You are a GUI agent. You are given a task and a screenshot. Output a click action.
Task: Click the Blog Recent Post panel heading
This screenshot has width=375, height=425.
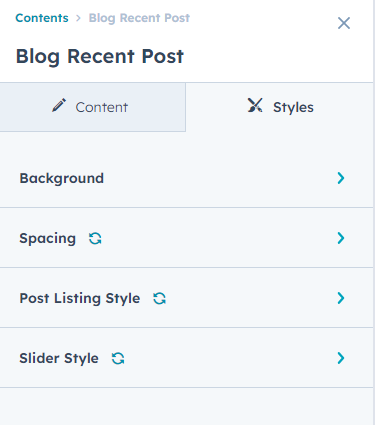tap(100, 56)
